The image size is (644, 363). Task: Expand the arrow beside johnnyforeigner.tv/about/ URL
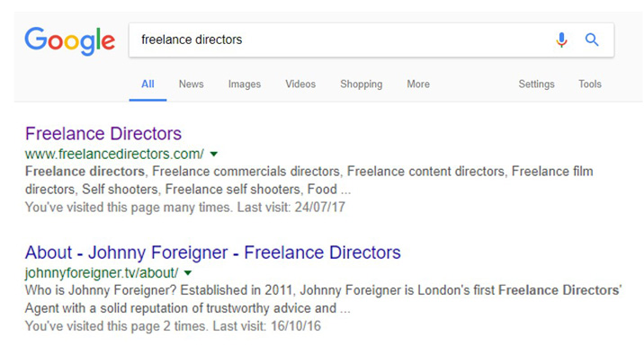(188, 273)
